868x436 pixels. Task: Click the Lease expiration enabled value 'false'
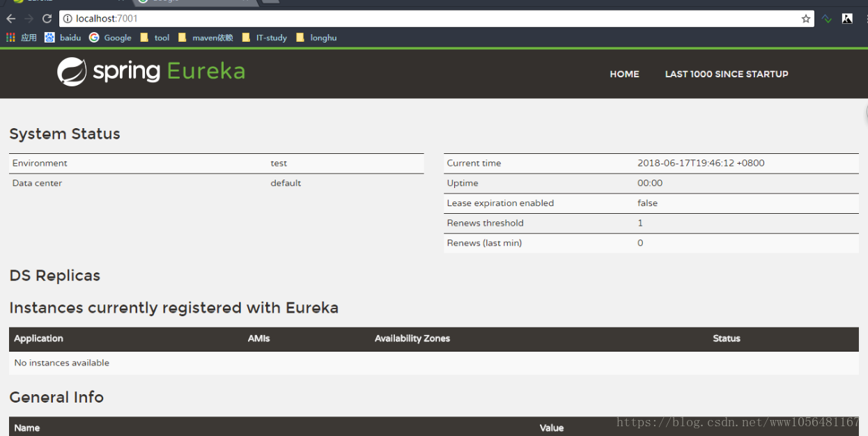coord(647,203)
